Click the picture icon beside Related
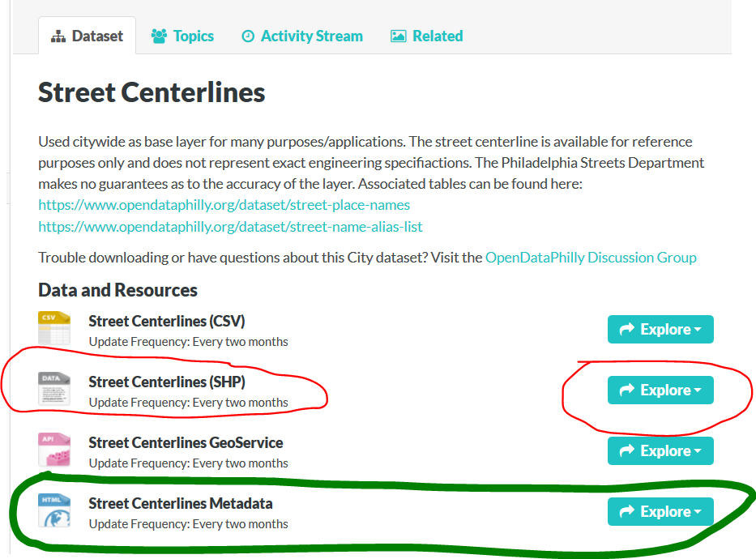Screen dimensions: 756x559 click(x=398, y=36)
